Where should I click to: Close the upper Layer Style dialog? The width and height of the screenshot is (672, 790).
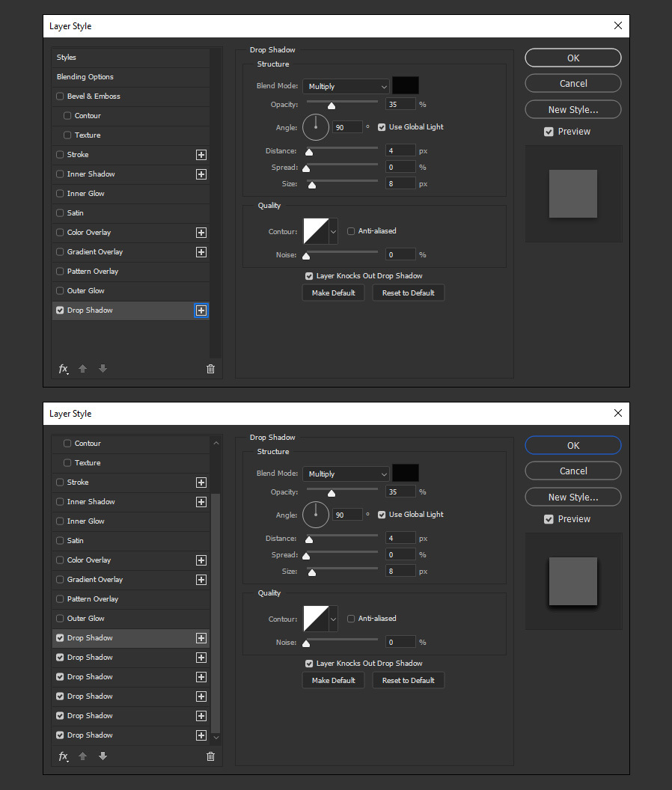click(618, 25)
